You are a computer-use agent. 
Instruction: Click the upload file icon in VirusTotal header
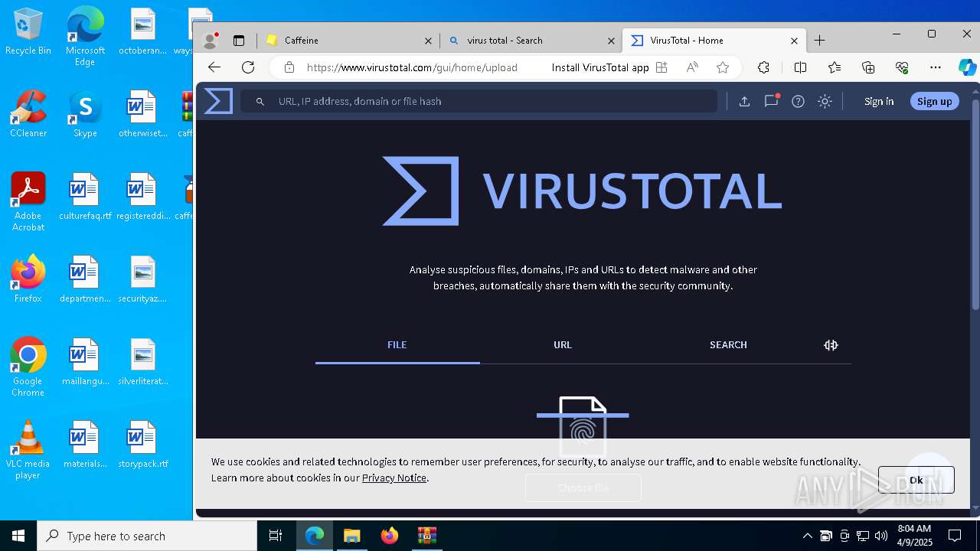coord(744,101)
